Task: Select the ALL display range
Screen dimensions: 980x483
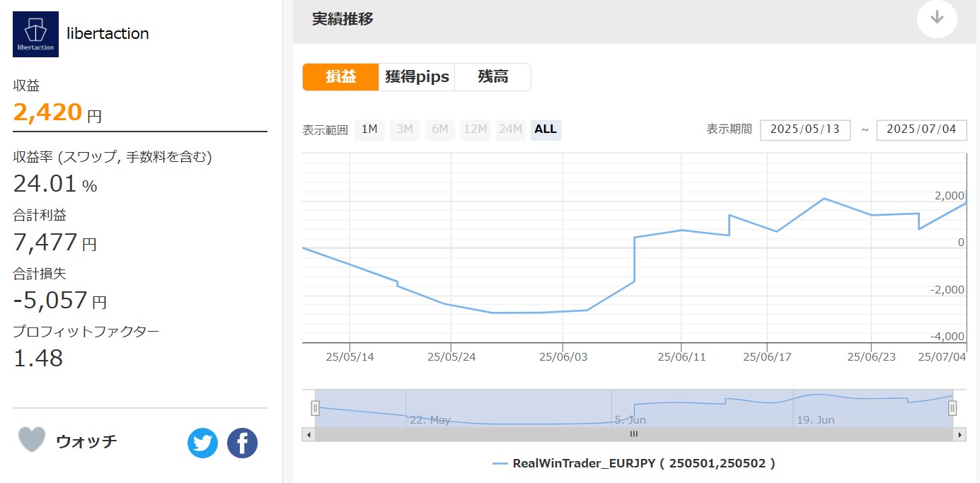Action: coord(546,129)
